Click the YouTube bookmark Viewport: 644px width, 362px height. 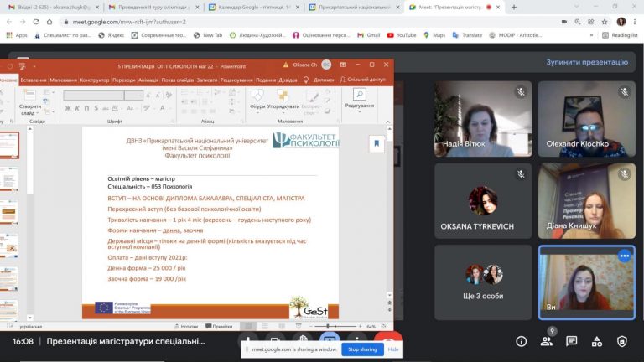point(402,35)
